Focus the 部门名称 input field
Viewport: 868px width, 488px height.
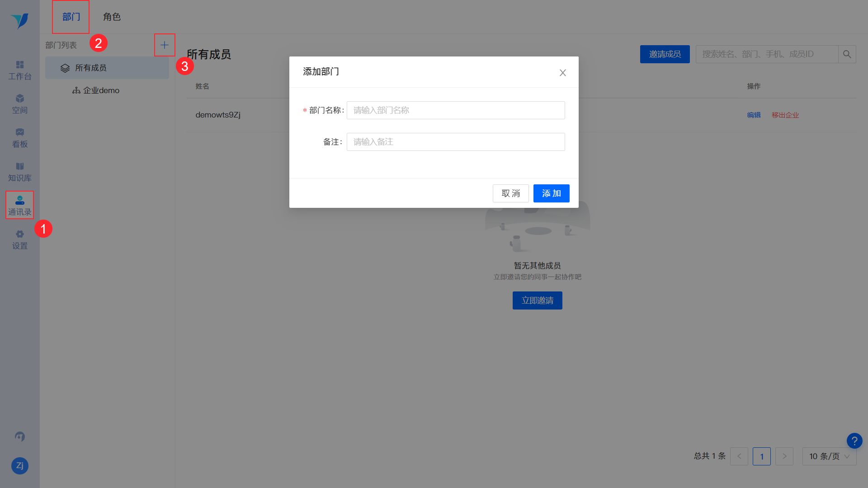(456, 110)
